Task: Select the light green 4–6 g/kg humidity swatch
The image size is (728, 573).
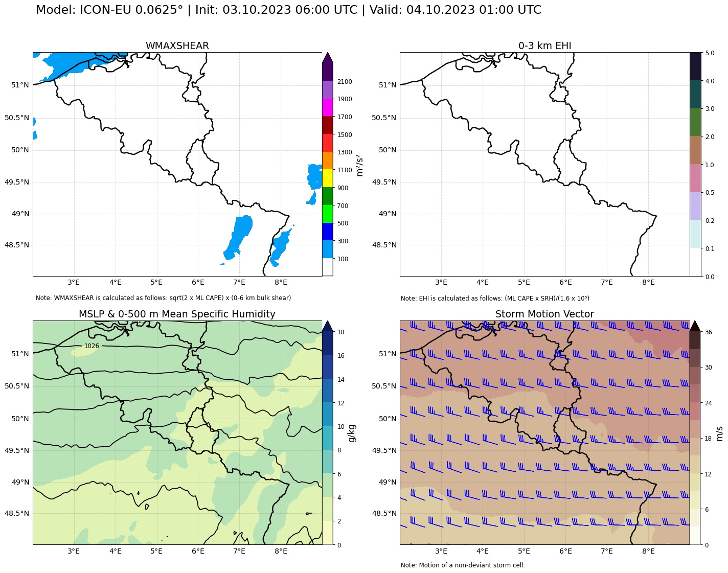Action: [x=328, y=486]
